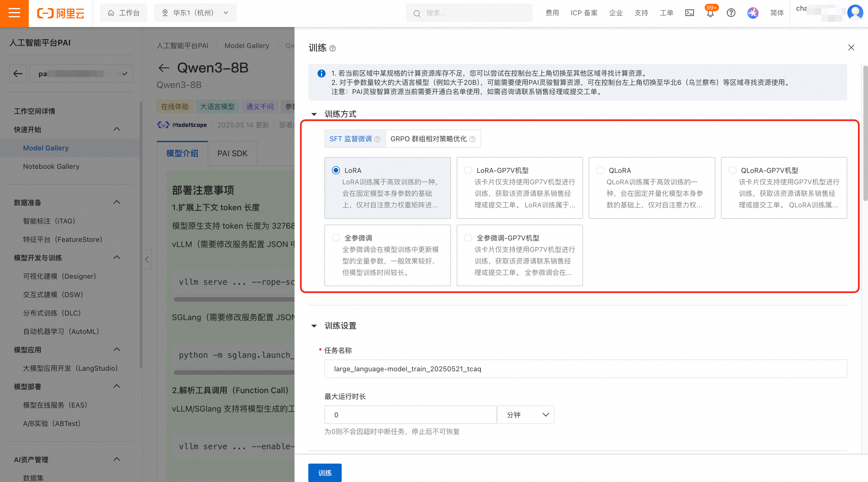
Task: Open the 企业 top menu
Action: tap(615, 13)
